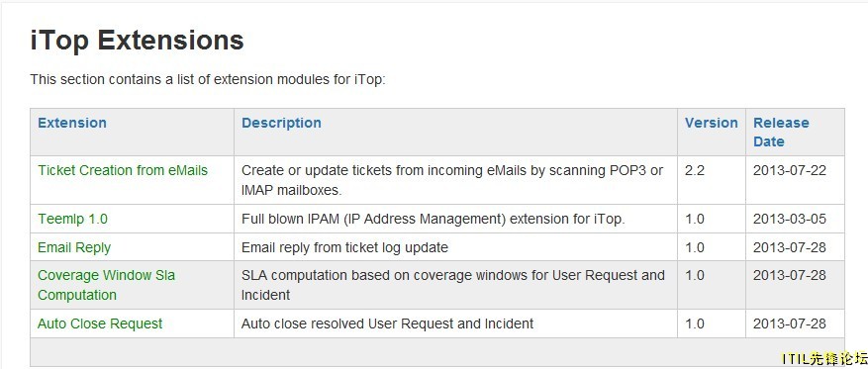This screenshot has width=868, height=369.
Task: Sort table by Extension column header
Action: 72,123
